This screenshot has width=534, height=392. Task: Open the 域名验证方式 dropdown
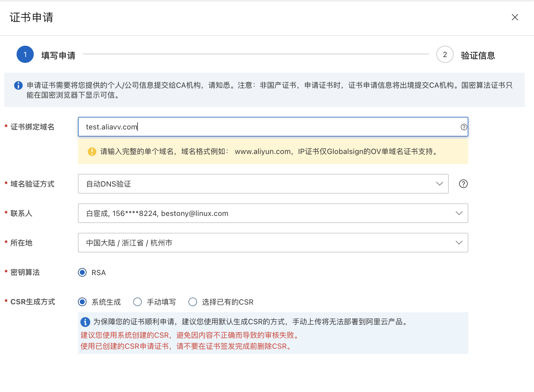(x=263, y=184)
